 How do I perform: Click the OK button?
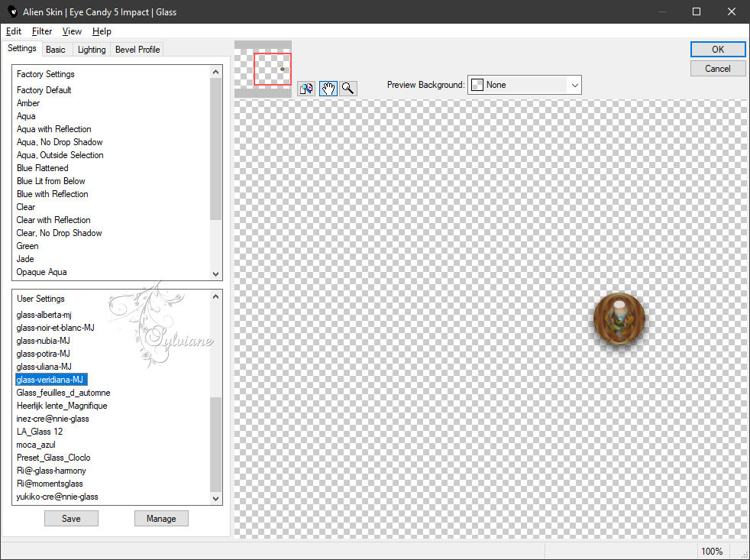[x=717, y=50]
